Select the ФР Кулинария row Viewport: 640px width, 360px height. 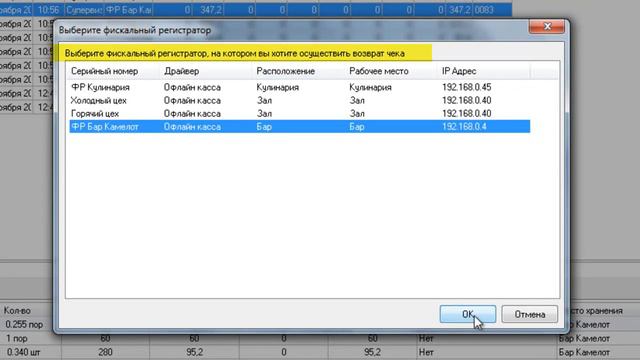[x=300, y=87]
